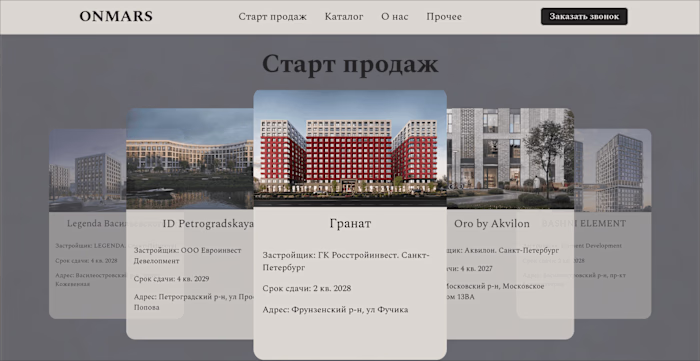The height and width of the screenshot is (361, 700).
Task: Go to the О нас page
Action: click(395, 17)
